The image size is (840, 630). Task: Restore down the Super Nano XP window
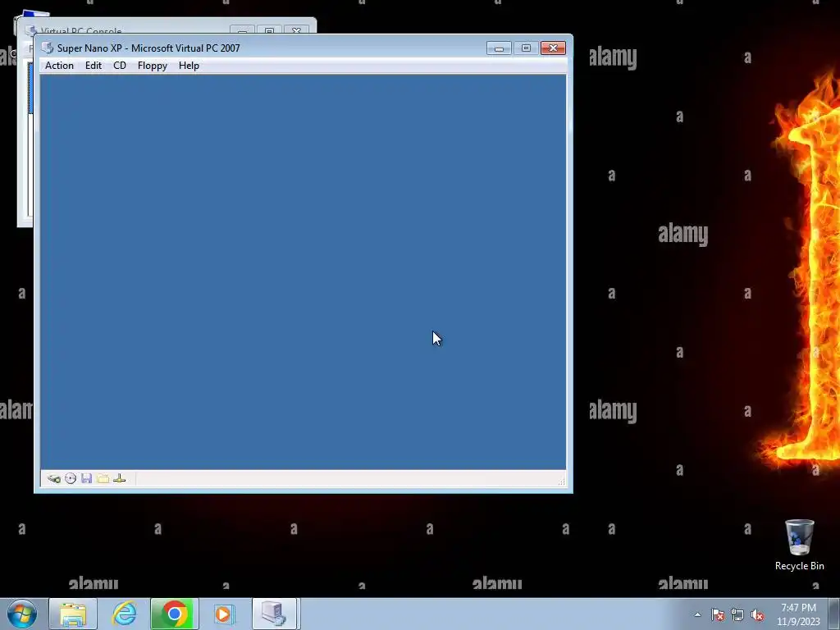click(526, 48)
